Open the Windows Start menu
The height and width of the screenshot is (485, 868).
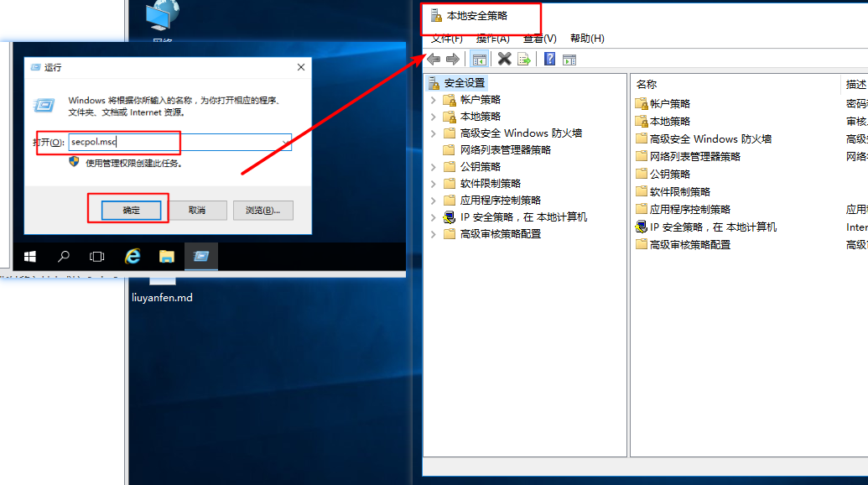click(30, 256)
